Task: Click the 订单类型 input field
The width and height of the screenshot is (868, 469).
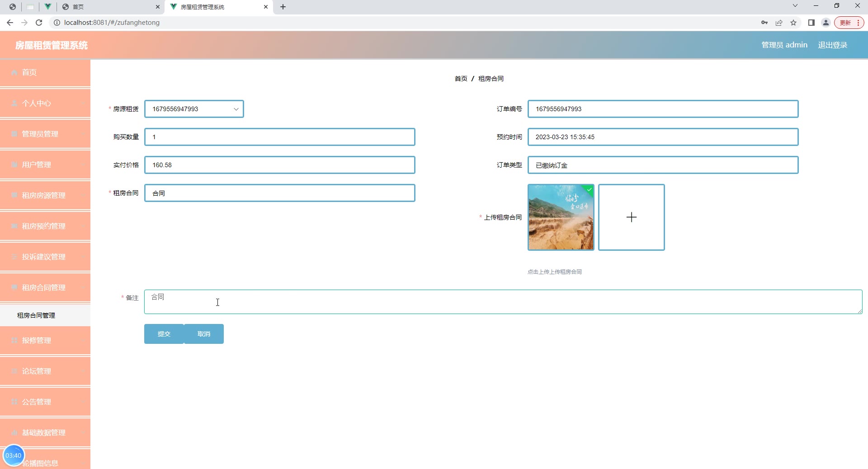Action: click(x=663, y=165)
